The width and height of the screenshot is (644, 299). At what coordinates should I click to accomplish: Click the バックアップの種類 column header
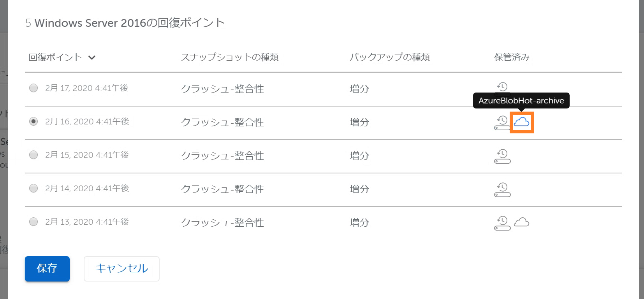coord(390,57)
